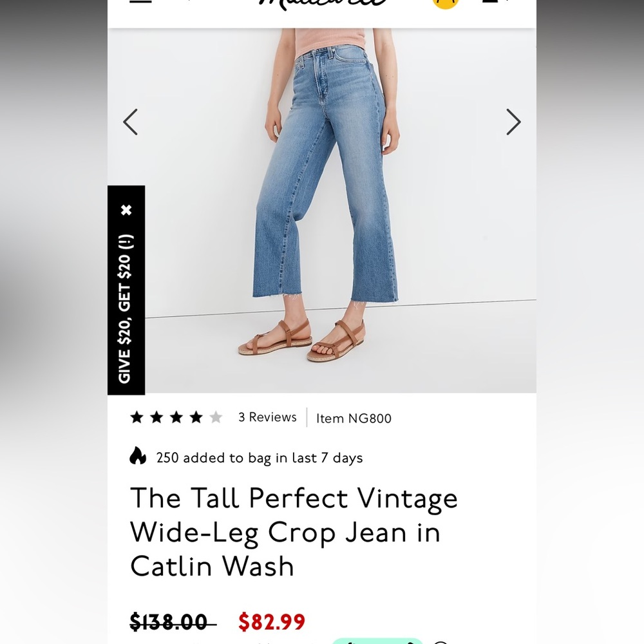Open the hamburger navigation menu
This screenshot has height=644, width=644.
coord(140,2)
